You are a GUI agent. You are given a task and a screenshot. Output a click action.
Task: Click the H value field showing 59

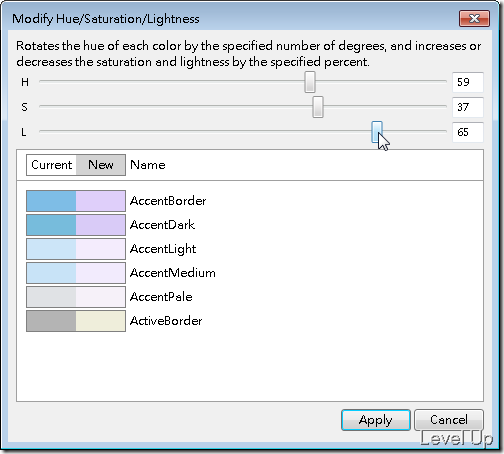[x=468, y=82]
